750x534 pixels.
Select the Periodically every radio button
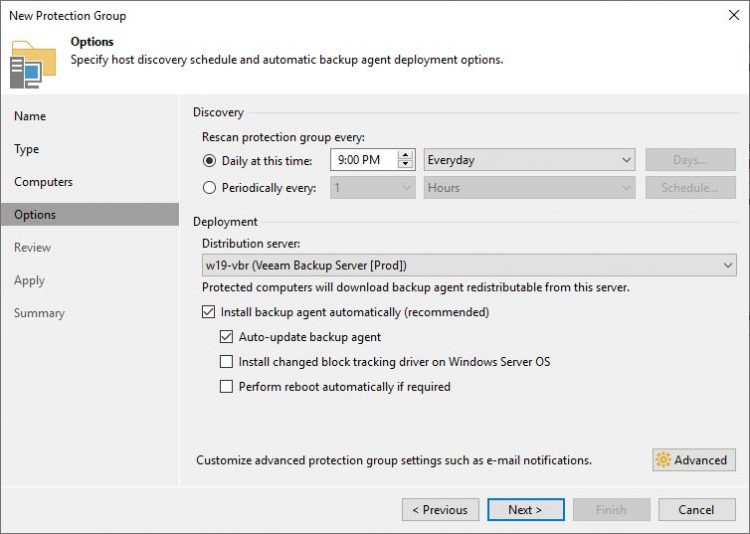[209, 188]
